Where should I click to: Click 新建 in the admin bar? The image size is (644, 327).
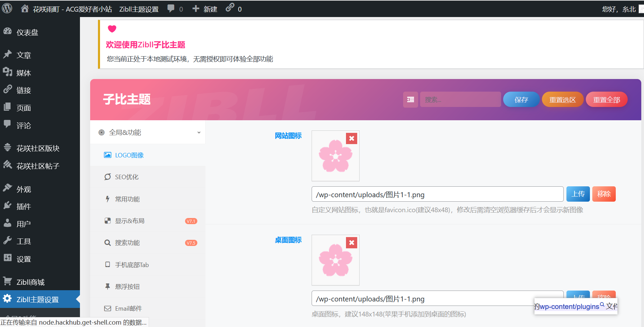[210, 9]
